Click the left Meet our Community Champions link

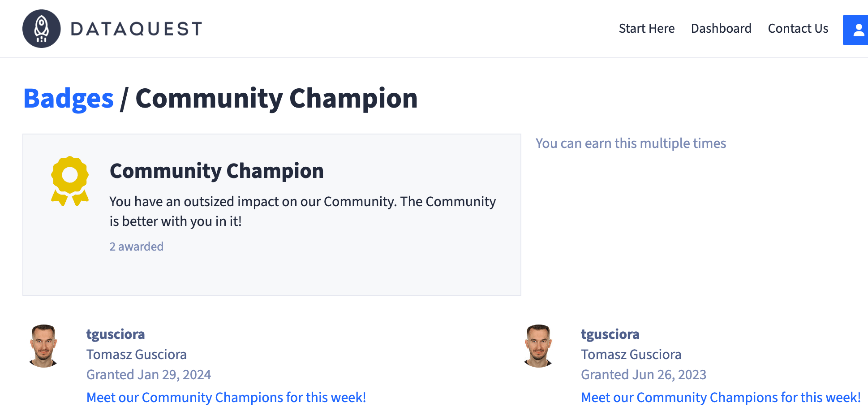pyautogui.click(x=226, y=397)
